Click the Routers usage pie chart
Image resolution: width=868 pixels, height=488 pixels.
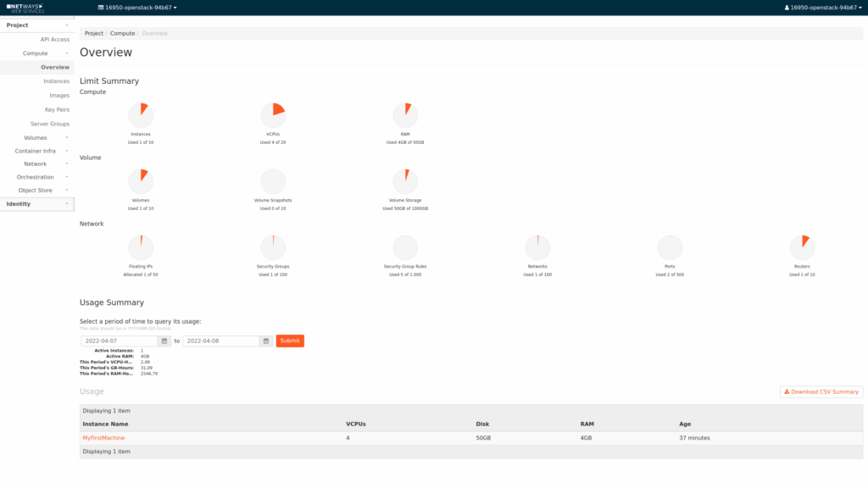click(802, 247)
